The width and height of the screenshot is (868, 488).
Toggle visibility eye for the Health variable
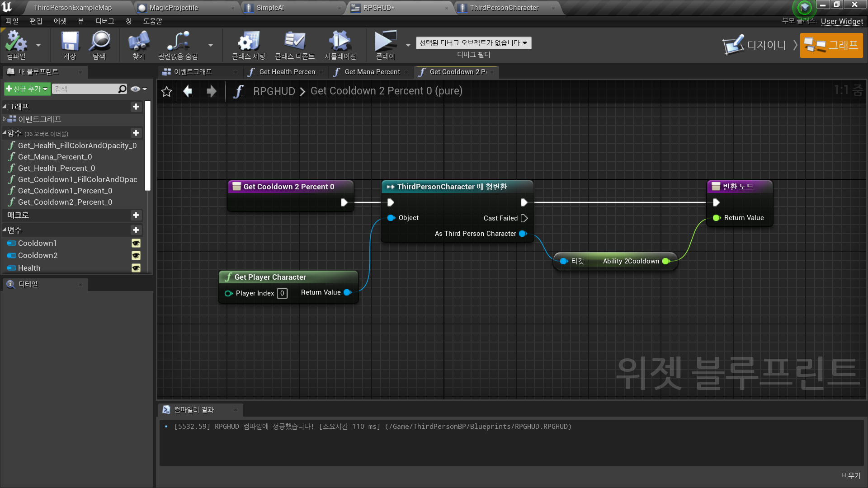coord(136,268)
